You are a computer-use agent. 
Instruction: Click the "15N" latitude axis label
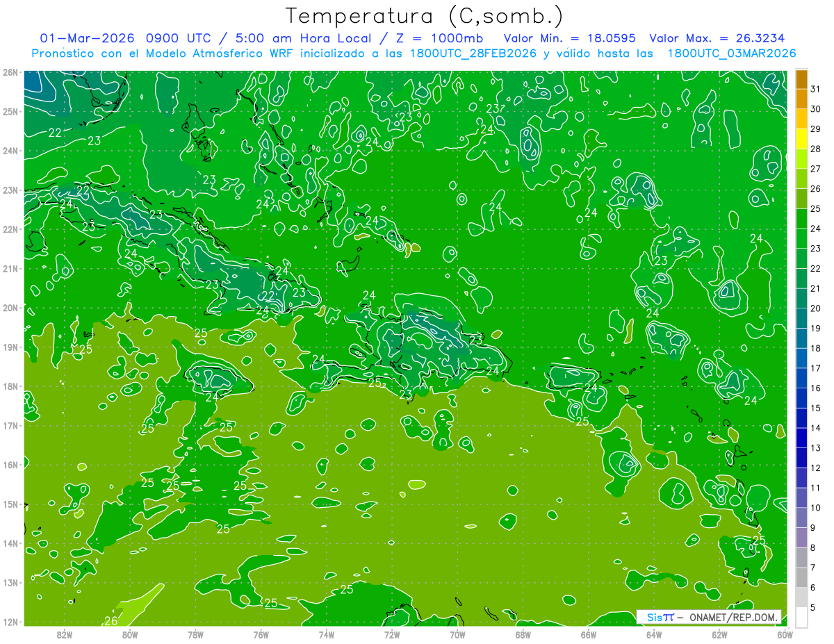click(10, 504)
